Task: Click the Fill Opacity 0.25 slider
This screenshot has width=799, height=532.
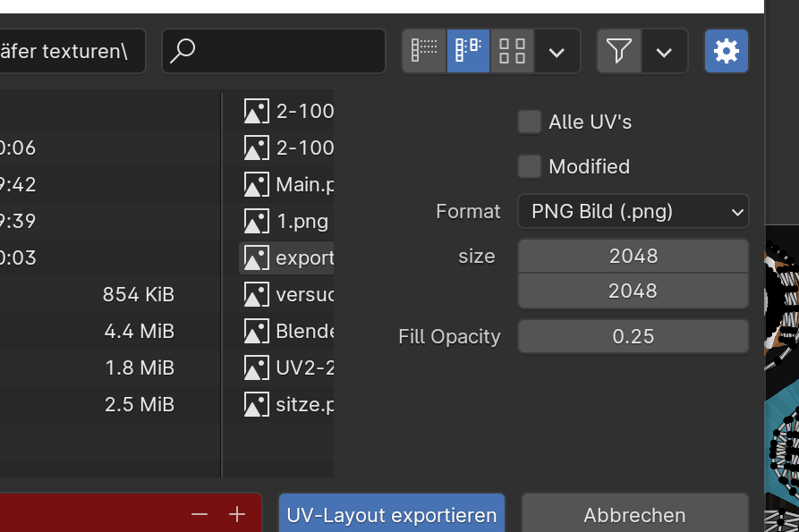Action: pos(633,336)
